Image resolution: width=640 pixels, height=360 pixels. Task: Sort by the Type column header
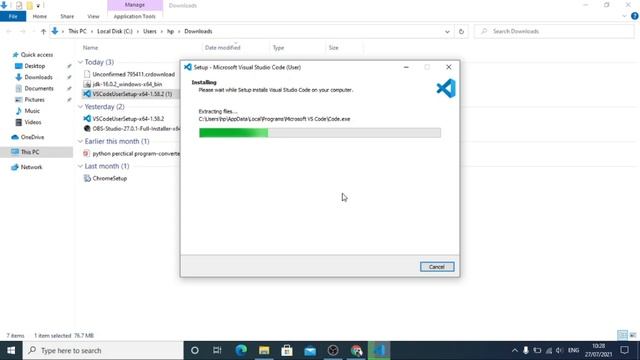[278, 48]
